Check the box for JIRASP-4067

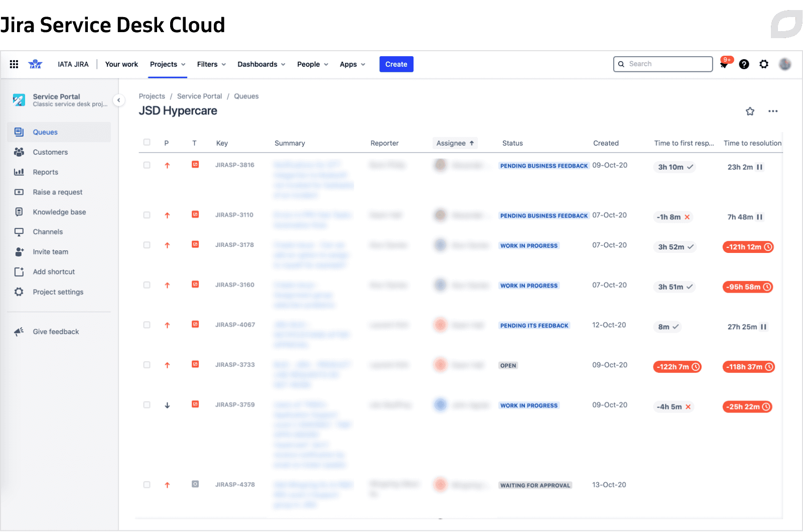tap(147, 325)
